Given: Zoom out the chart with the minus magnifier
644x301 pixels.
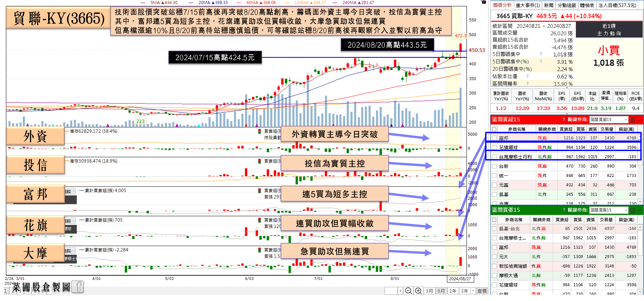Looking at the screenshot, I should click(x=408, y=291).
